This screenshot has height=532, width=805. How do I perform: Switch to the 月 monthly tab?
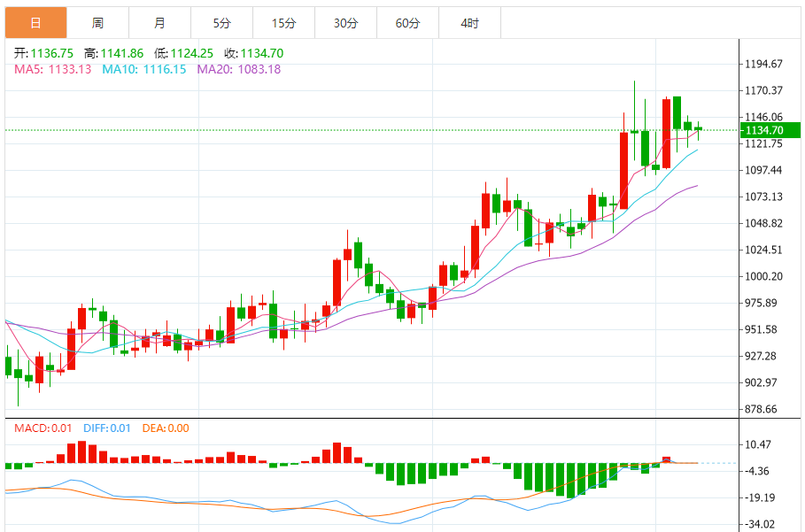[x=159, y=23]
